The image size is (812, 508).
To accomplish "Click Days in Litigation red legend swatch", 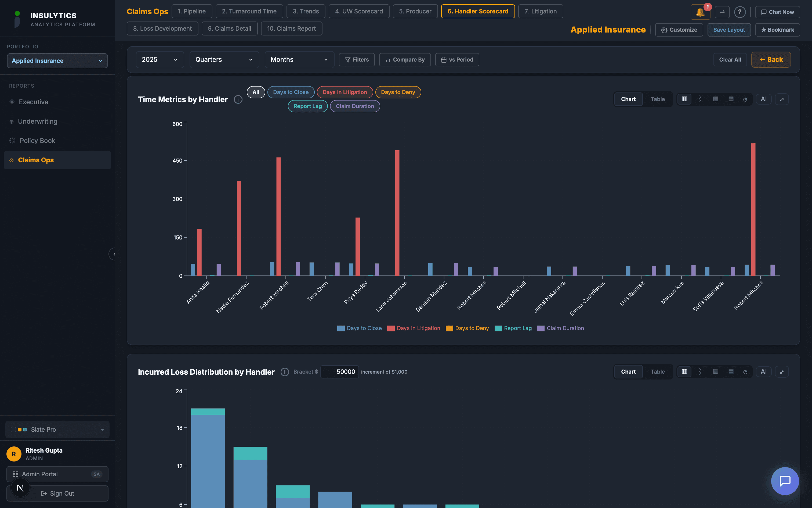I will click(391, 328).
